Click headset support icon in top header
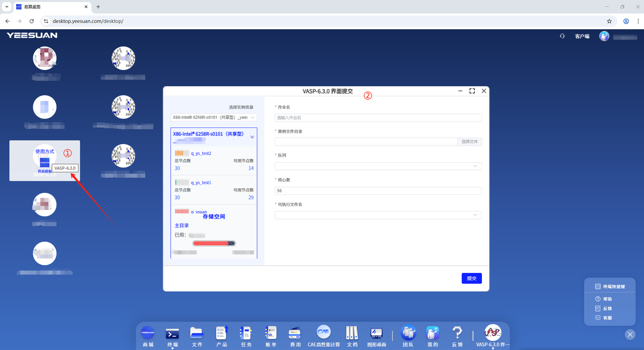Screen dimensions: 644x350 [x=562, y=36]
